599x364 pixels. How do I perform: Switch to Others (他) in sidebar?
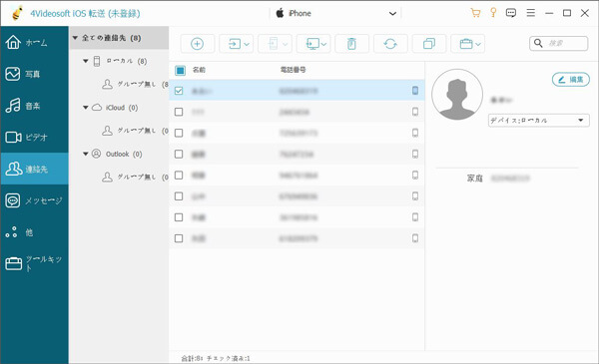(x=34, y=232)
